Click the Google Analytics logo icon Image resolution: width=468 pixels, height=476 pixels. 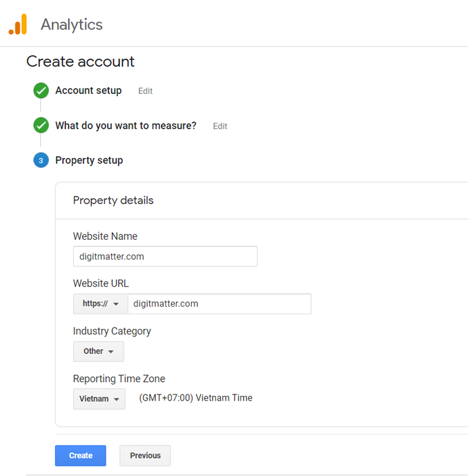pos(18,25)
